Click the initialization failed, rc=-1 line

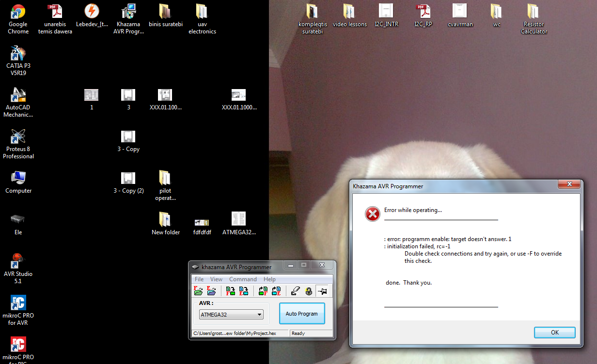point(417,246)
